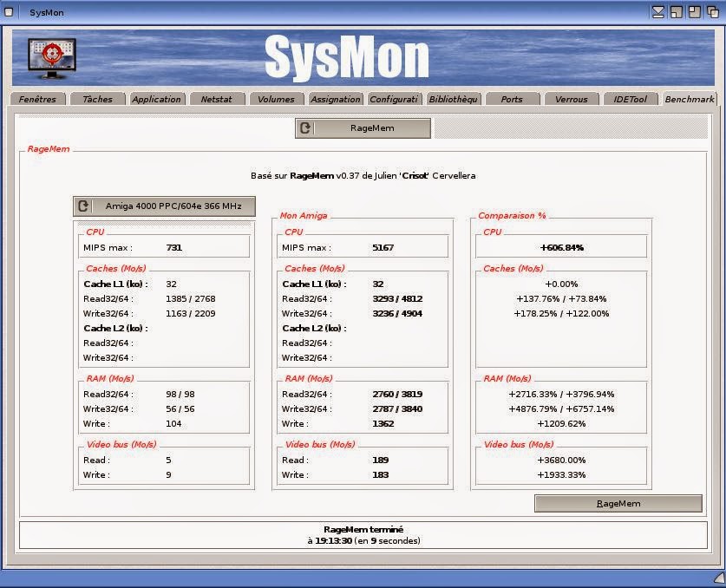Screen dimensions: 726x588
Task: Go to the Configurati tab
Action: point(394,99)
